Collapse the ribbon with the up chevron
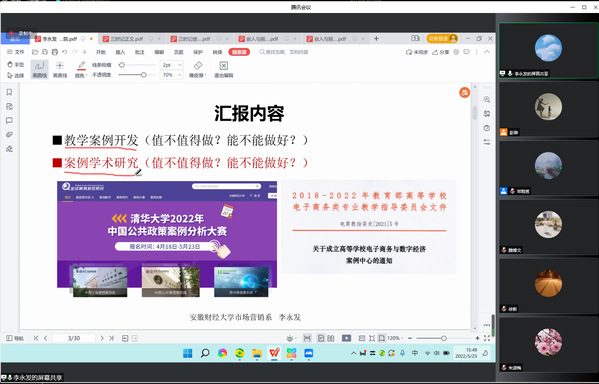 pos(487,52)
